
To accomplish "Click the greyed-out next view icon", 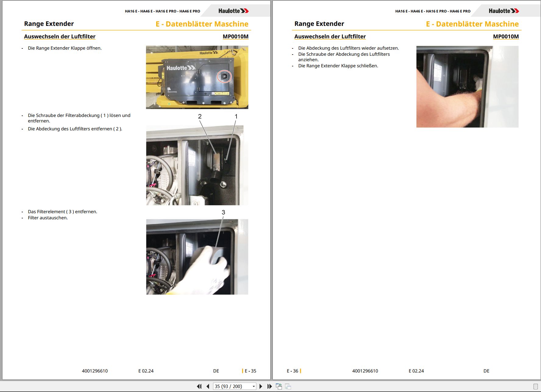I will 288,386.
